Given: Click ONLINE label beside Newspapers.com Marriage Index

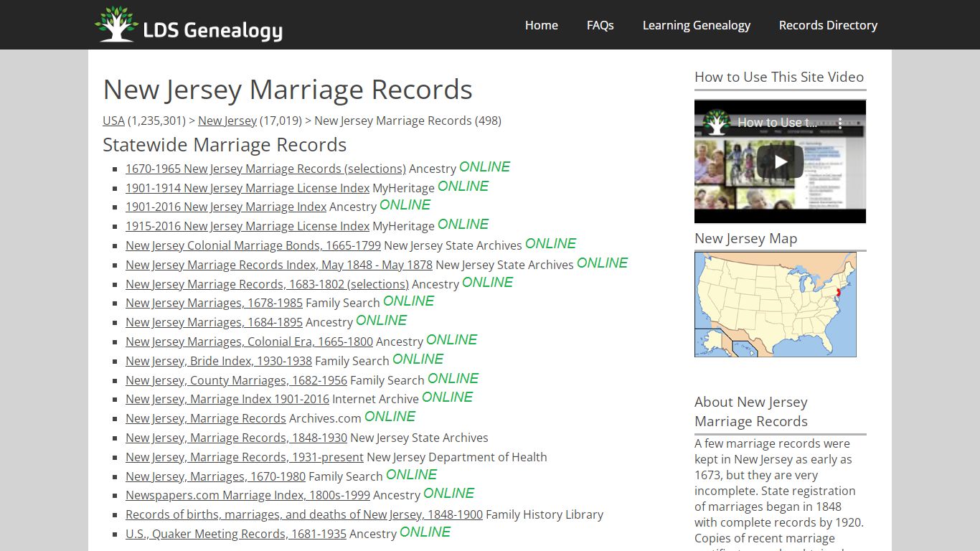Looking at the screenshot, I should click(449, 494).
